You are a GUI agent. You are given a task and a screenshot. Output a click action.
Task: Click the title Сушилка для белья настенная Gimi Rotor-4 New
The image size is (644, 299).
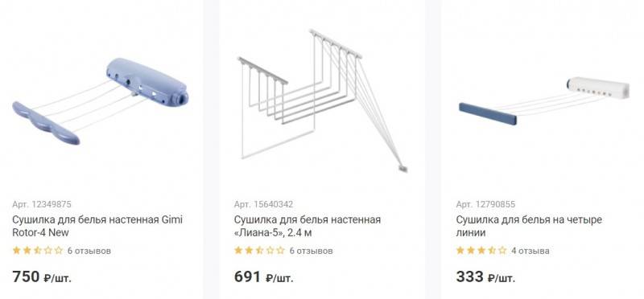97,226
